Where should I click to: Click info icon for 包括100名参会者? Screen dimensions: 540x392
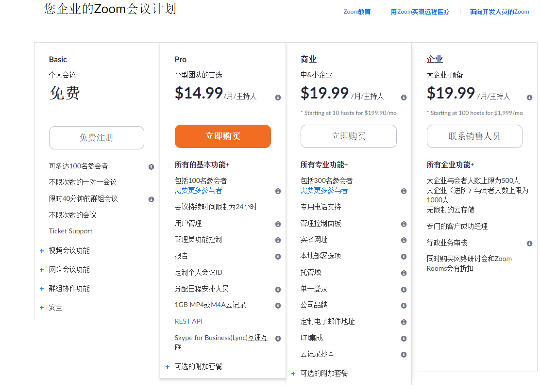[x=278, y=191]
